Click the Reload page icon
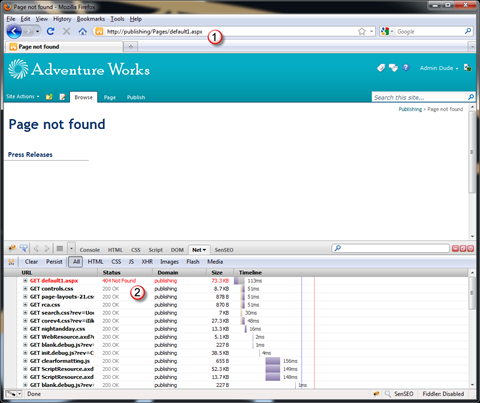Viewport: 480px width, 403px height. (51, 31)
